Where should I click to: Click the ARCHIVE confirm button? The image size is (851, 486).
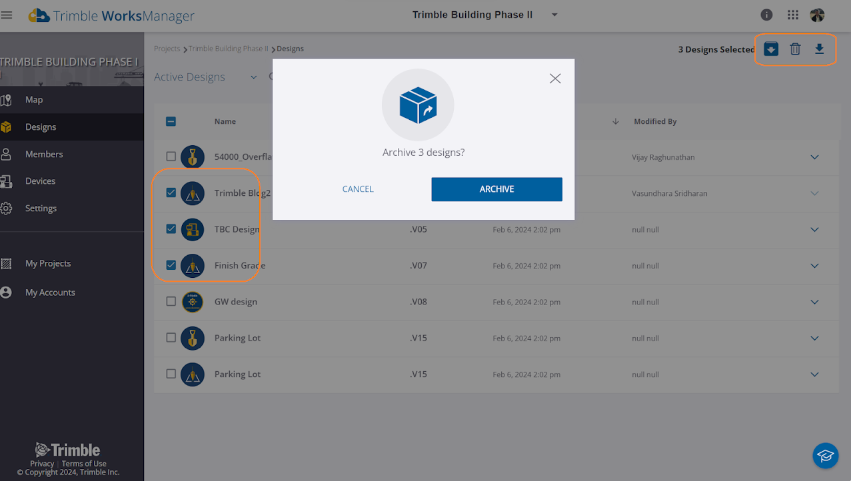(x=496, y=189)
